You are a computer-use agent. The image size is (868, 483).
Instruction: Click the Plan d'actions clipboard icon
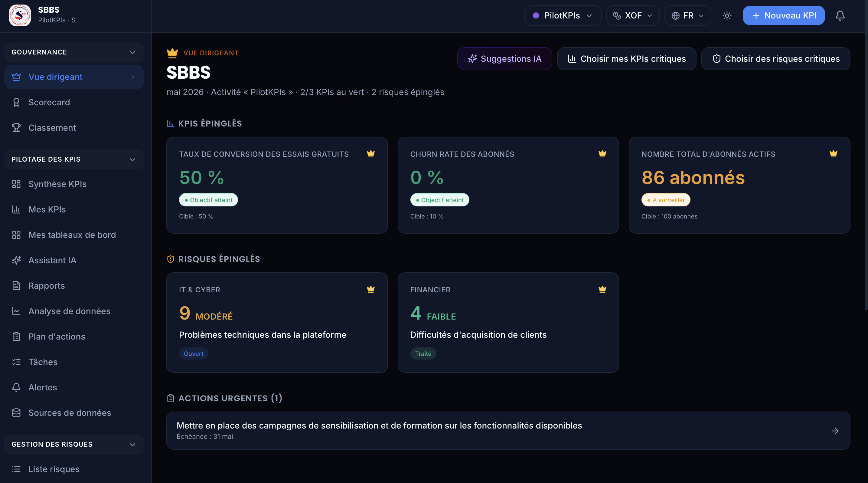[x=16, y=337]
